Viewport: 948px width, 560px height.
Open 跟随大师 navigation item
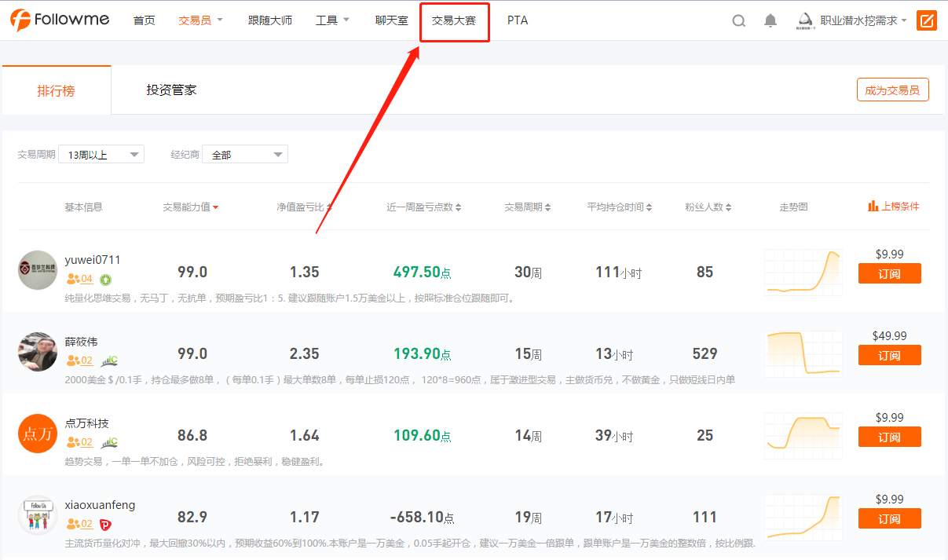pyautogui.click(x=270, y=20)
